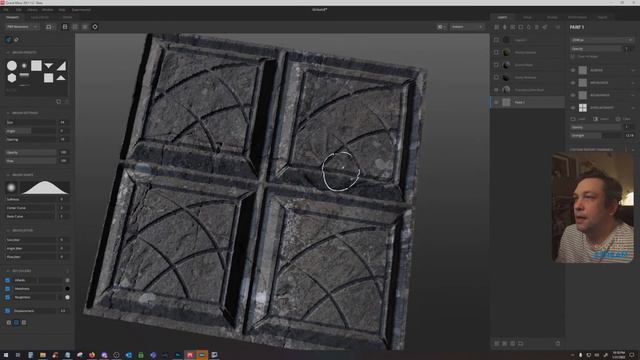This screenshot has height=360, width=640.
Task: Adjust the brush Flow slider
Action: coord(31,161)
